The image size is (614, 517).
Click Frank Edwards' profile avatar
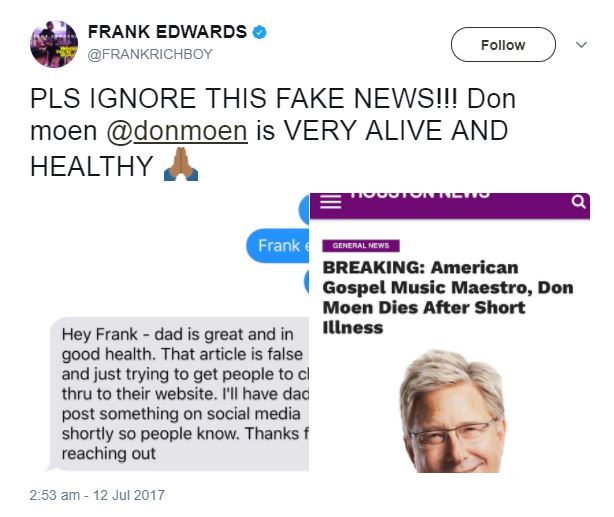click(52, 45)
